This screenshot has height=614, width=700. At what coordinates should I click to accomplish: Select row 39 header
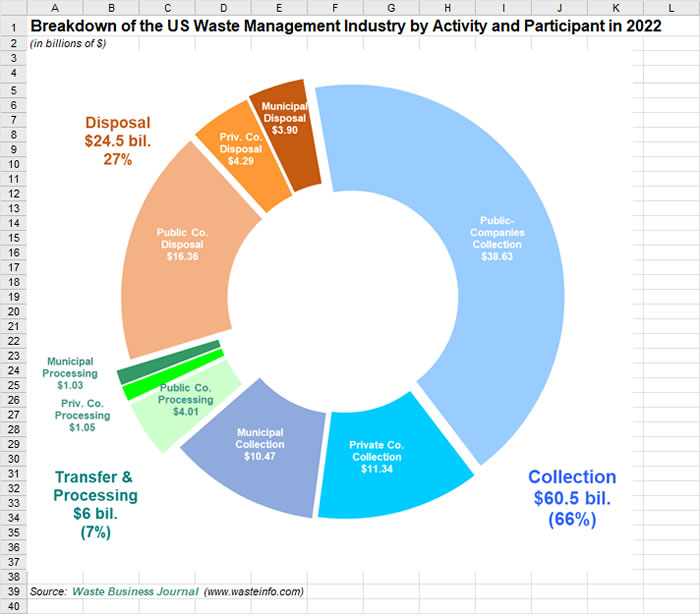coord(13,591)
